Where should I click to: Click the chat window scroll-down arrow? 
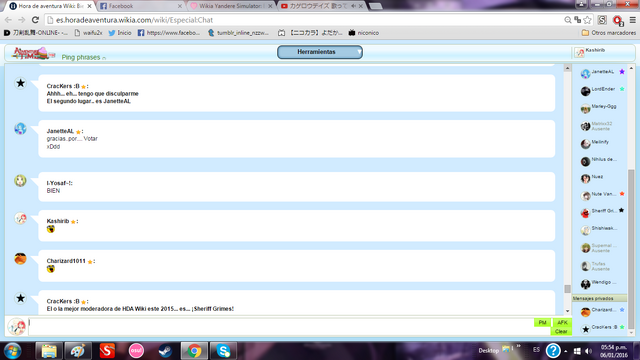(567, 311)
